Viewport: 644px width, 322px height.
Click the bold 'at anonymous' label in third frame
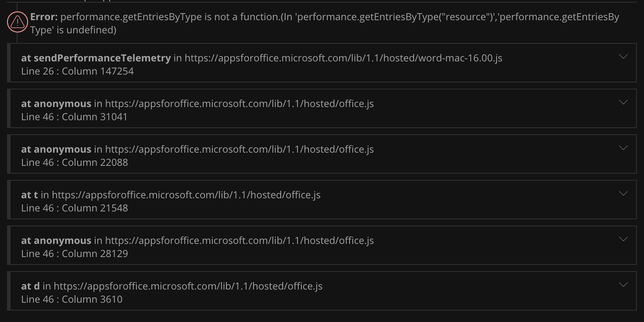[x=56, y=149]
